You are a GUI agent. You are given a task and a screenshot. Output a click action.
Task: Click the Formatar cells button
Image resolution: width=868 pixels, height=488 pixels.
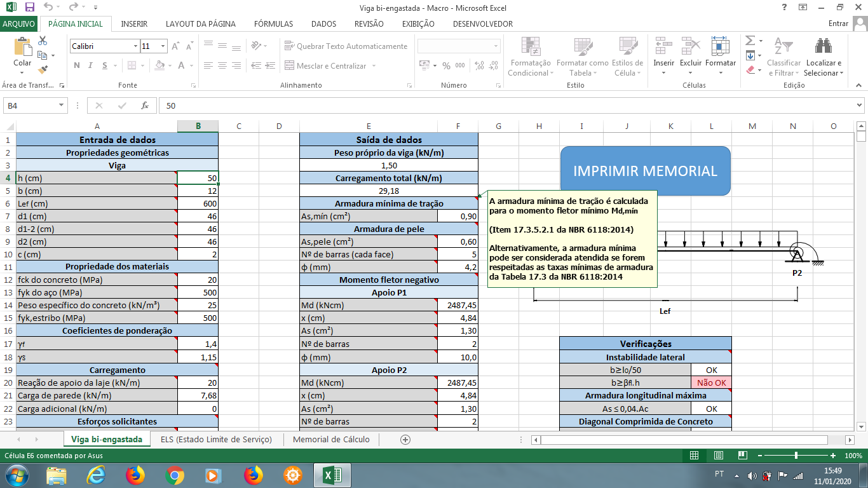[x=721, y=57]
